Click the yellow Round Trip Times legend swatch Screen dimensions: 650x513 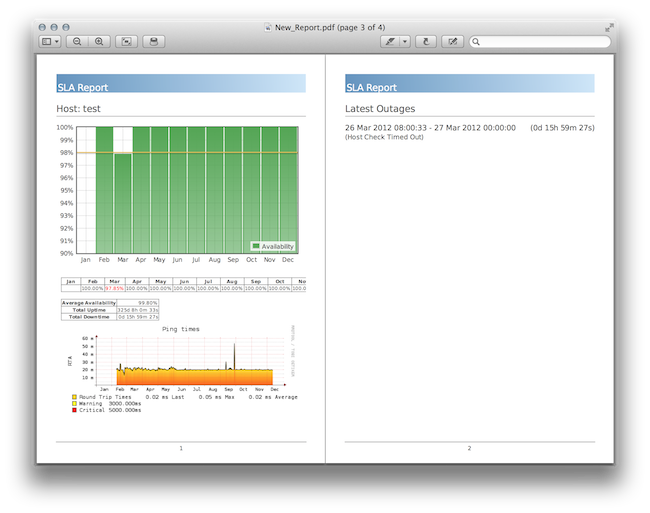pyautogui.click(x=74, y=397)
